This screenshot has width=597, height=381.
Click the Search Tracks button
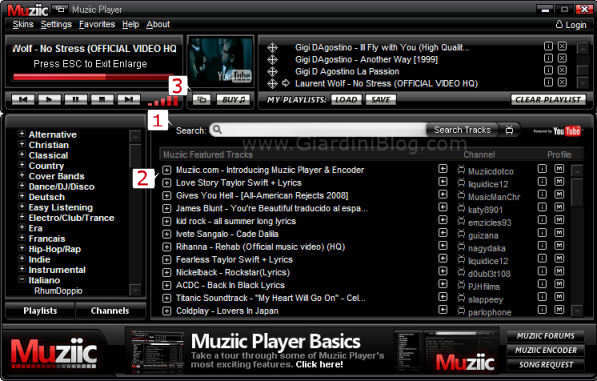[x=462, y=130]
